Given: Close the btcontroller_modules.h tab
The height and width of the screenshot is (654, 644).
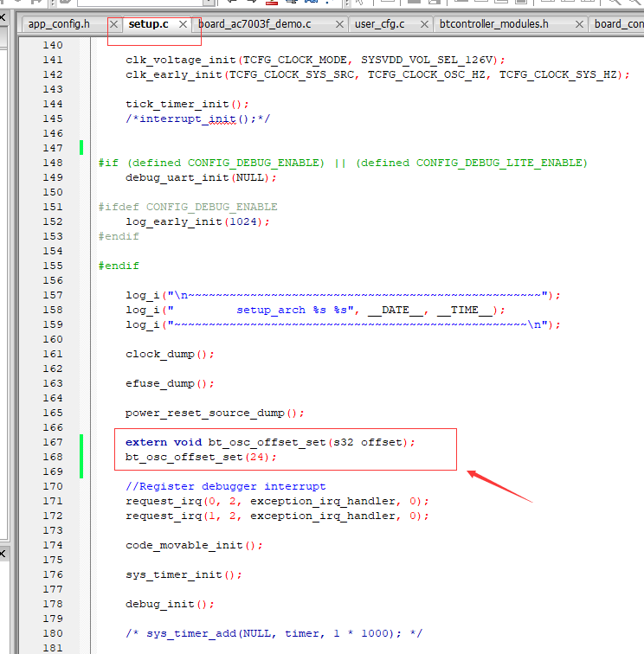Looking at the screenshot, I should (579, 24).
